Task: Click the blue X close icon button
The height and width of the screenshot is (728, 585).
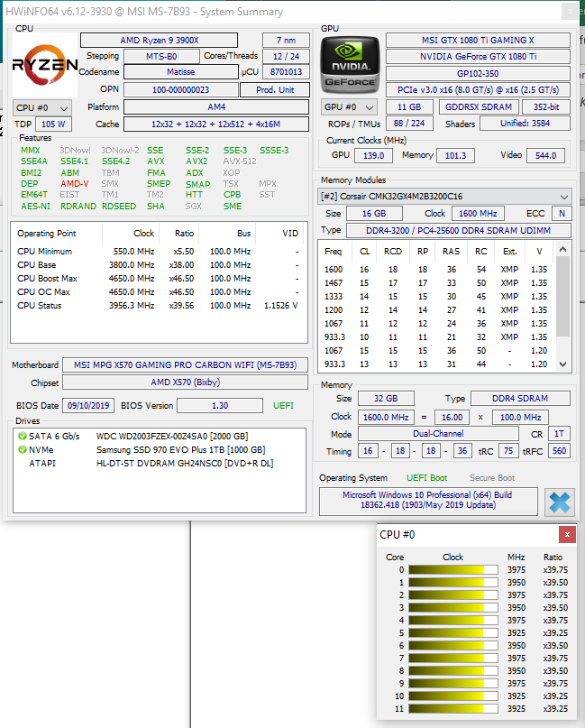Action: tap(560, 502)
